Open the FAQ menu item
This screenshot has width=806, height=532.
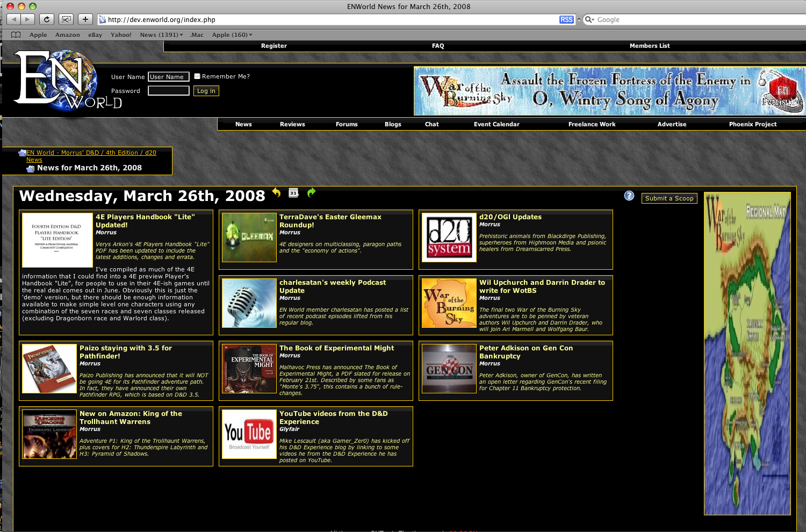(438, 46)
